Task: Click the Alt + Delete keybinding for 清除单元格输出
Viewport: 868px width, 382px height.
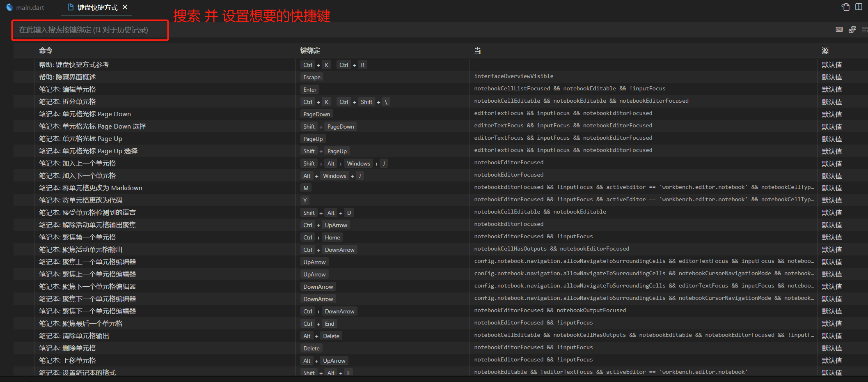Action: tap(321, 336)
